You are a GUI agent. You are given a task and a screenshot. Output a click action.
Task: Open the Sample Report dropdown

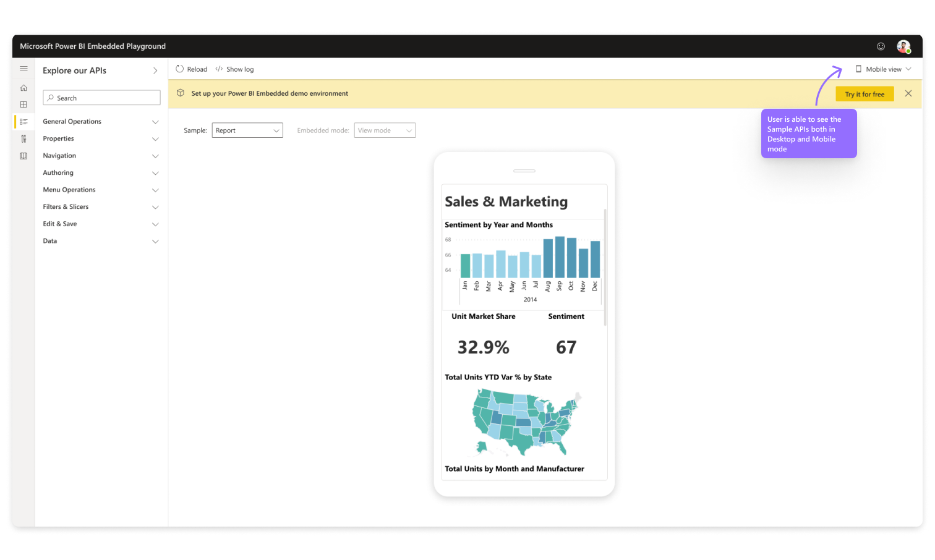click(247, 130)
